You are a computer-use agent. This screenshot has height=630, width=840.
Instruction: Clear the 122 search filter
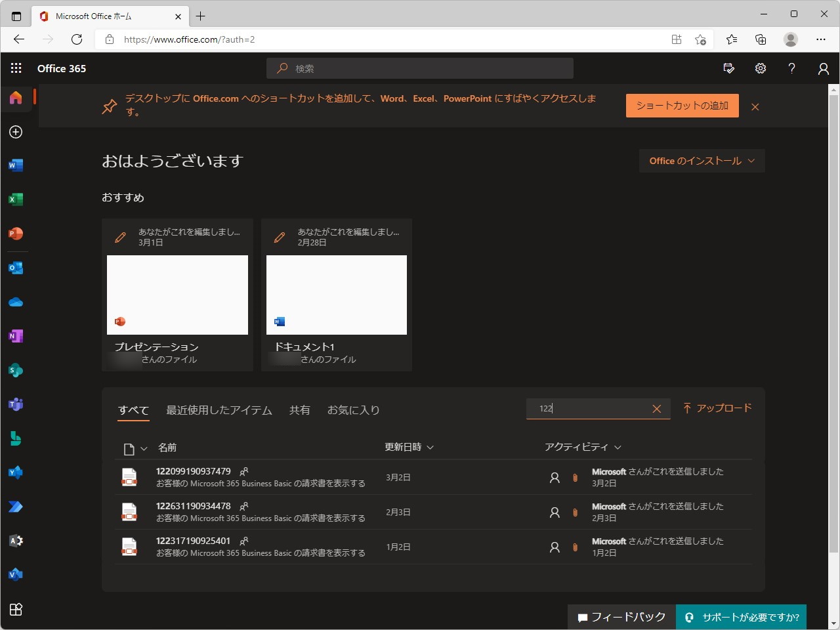coord(656,408)
